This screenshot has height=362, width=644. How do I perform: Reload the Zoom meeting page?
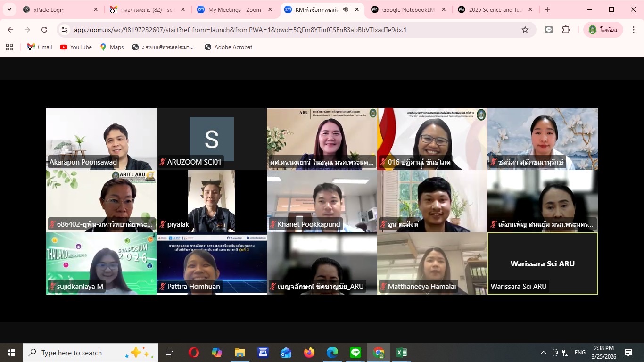tap(44, 30)
